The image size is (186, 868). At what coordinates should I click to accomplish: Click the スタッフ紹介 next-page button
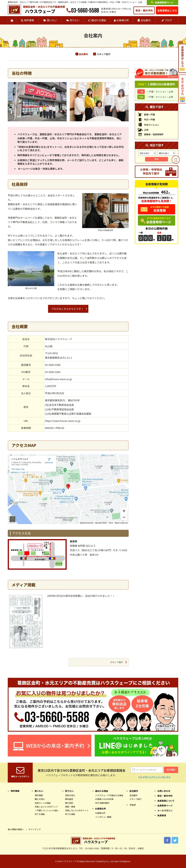[99, 662]
